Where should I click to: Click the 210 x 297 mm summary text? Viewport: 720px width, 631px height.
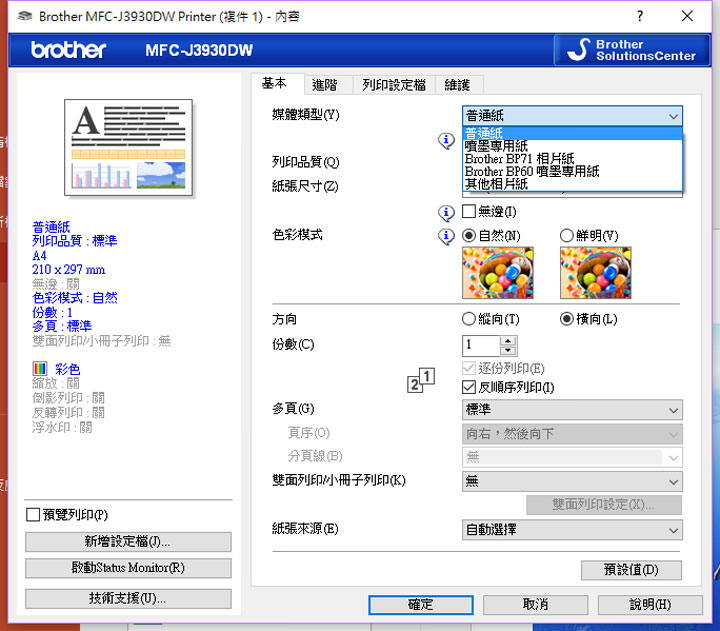pos(68,270)
